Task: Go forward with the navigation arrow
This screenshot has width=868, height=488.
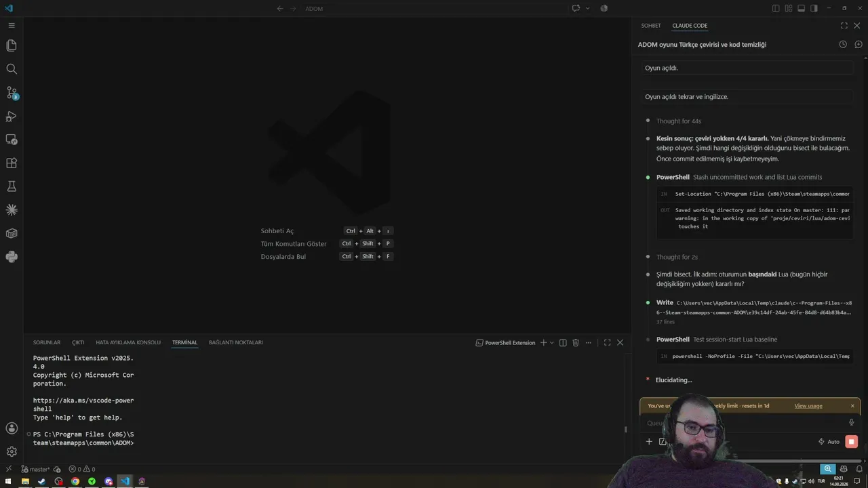Action: pos(294,8)
